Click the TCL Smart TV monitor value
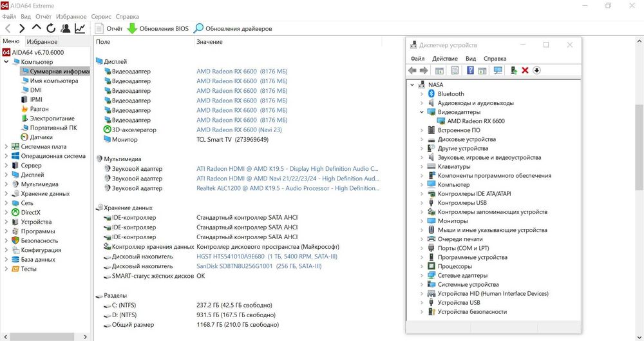This screenshot has height=341, width=644. pyautogui.click(x=232, y=139)
